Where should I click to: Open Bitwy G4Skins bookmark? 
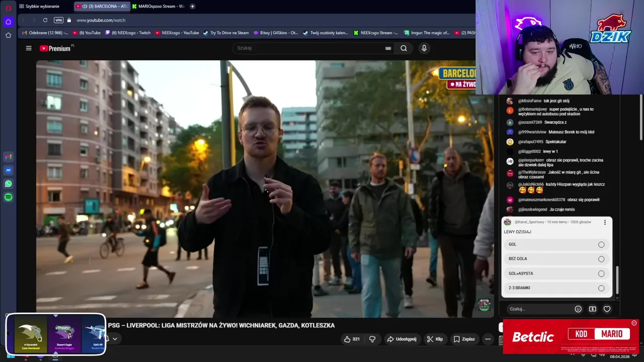pyautogui.click(x=276, y=33)
